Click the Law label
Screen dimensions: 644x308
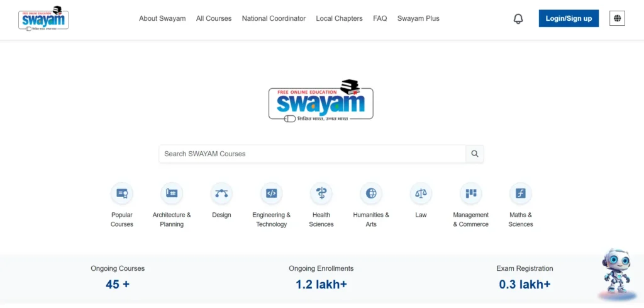pos(421,215)
